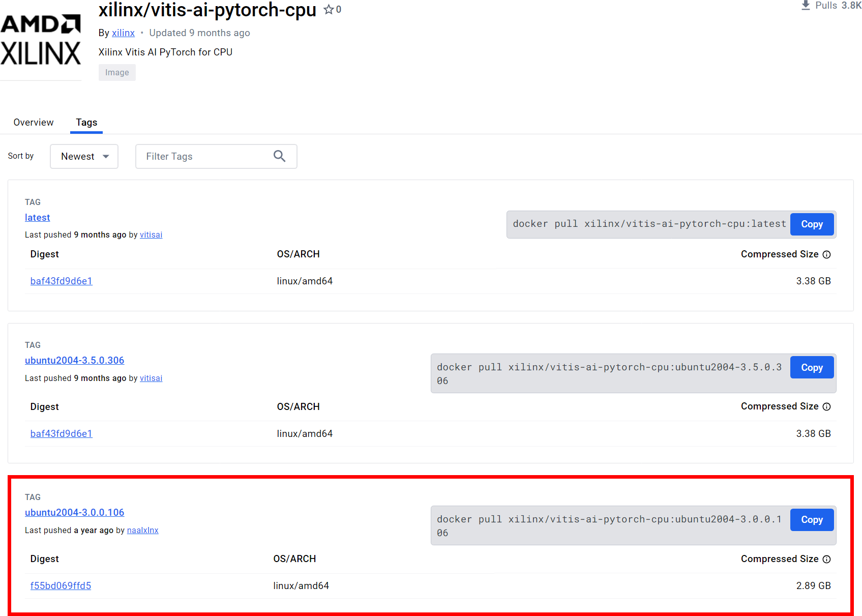
Task: Open digest baf43fd9d6e1 under ubuntu2004-3.5.0.306
Action: click(62, 433)
